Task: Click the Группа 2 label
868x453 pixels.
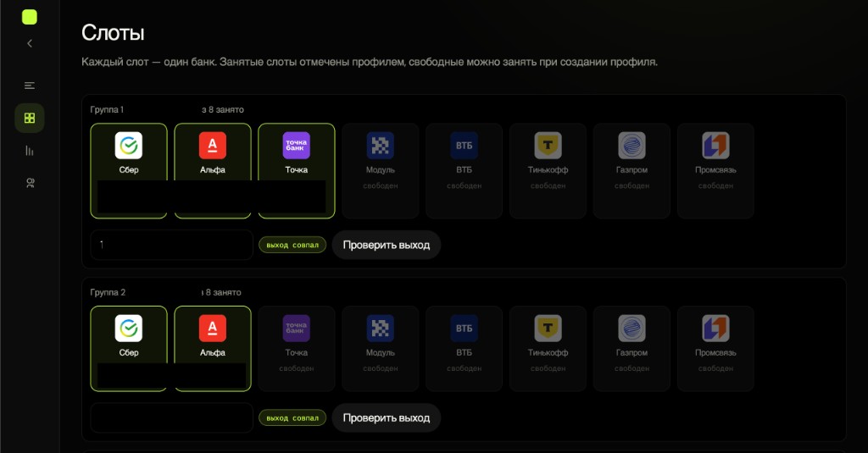Action: point(108,292)
